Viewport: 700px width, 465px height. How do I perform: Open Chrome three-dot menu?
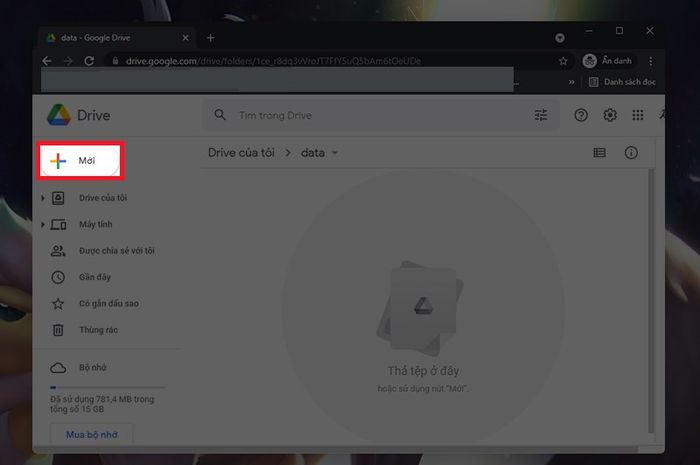[650, 61]
